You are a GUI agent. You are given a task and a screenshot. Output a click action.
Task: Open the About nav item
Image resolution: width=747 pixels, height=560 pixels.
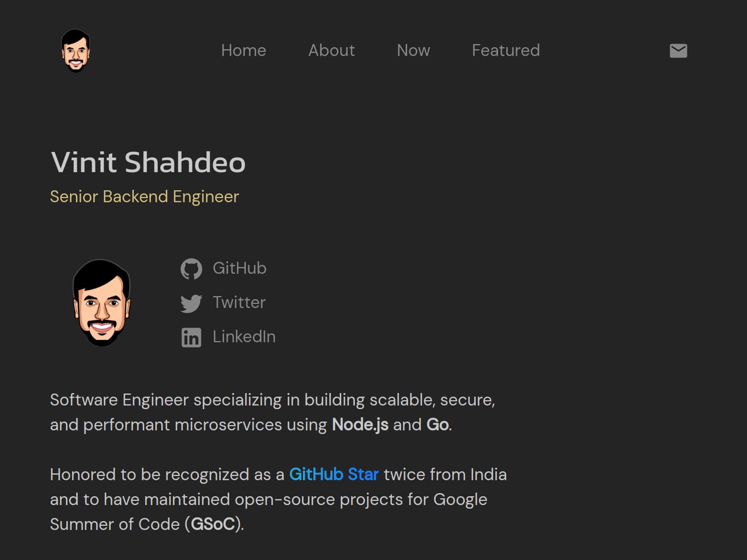[x=331, y=50]
